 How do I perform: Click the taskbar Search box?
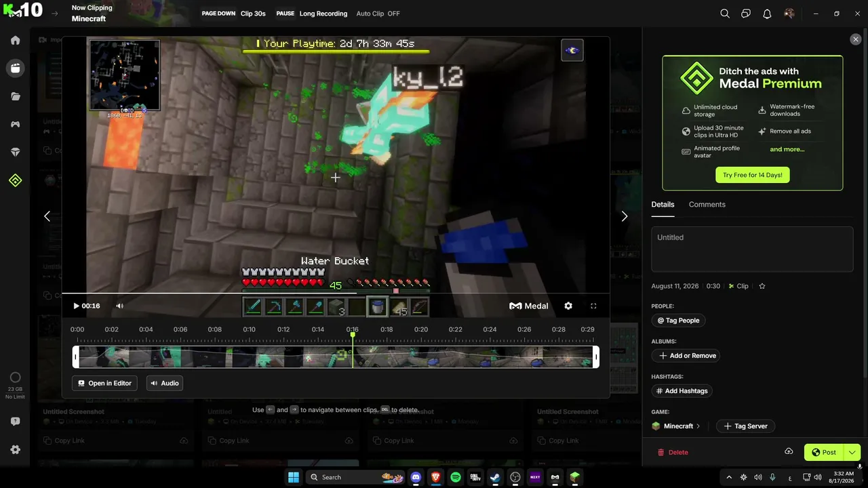[x=356, y=477]
